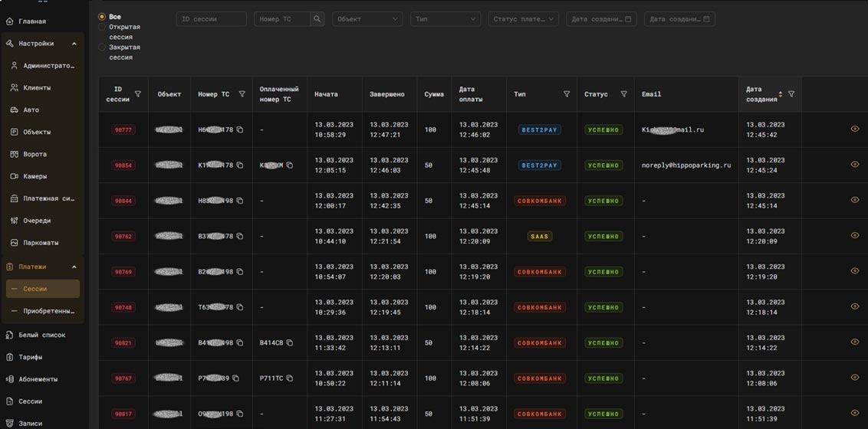Open the Объект dropdown filter
This screenshot has height=429, width=868.
click(367, 19)
